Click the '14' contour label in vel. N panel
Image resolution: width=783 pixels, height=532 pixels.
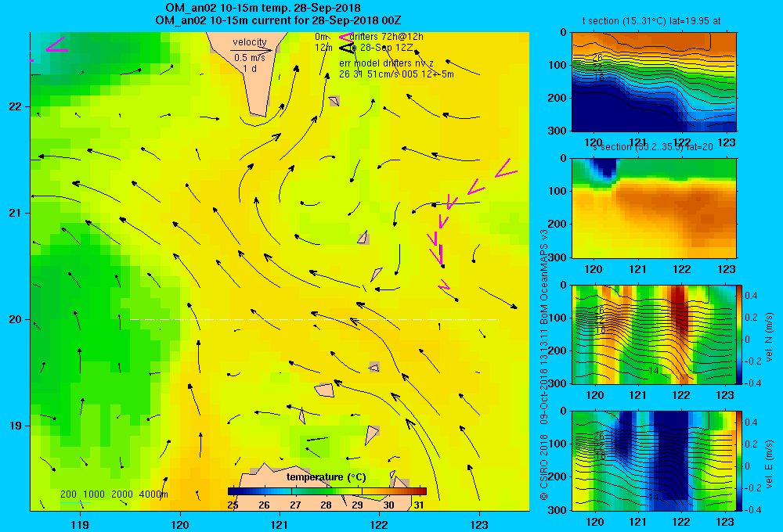point(653,370)
